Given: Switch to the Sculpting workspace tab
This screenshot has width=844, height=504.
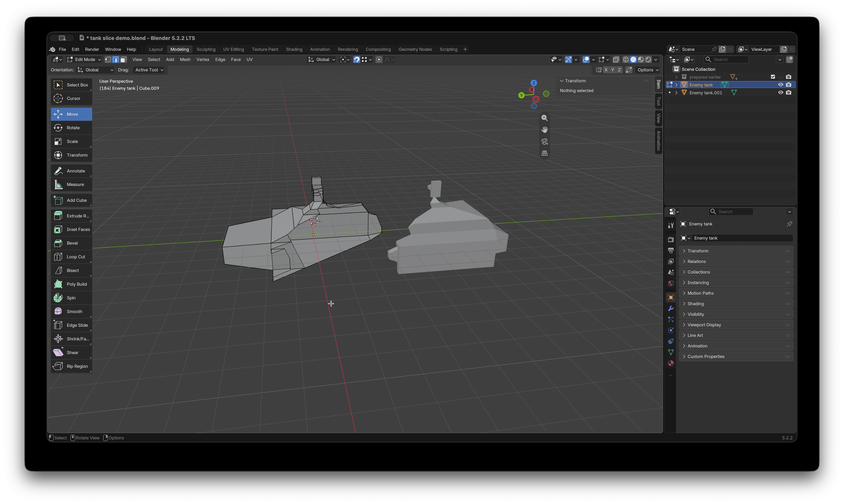Looking at the screenshot, I should point(206,49).
